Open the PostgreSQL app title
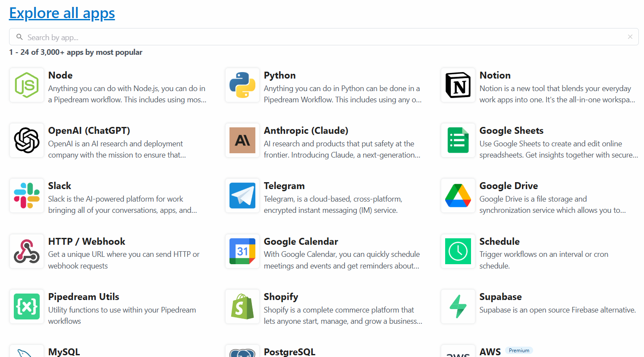The image size is (644, 357). [289, 352]
